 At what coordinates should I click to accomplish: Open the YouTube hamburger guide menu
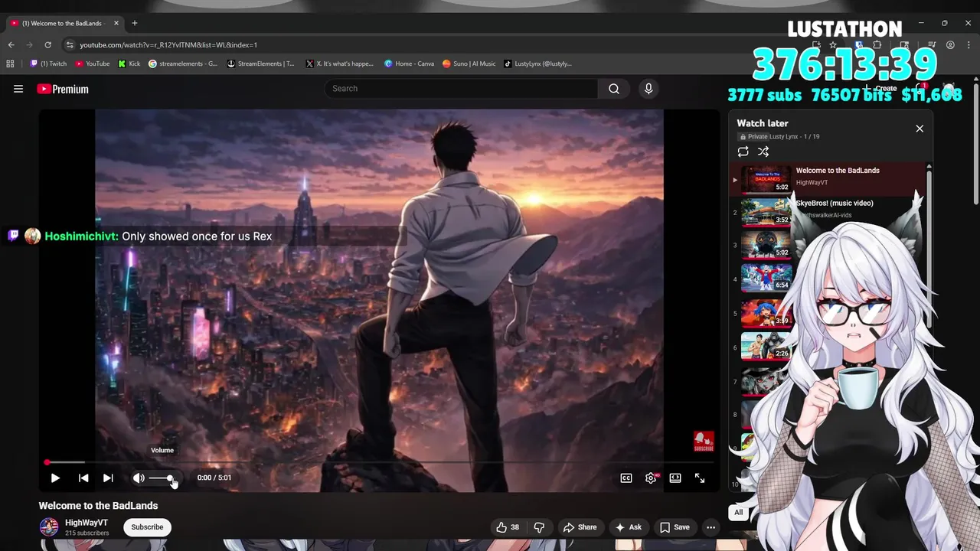[18, 89]
